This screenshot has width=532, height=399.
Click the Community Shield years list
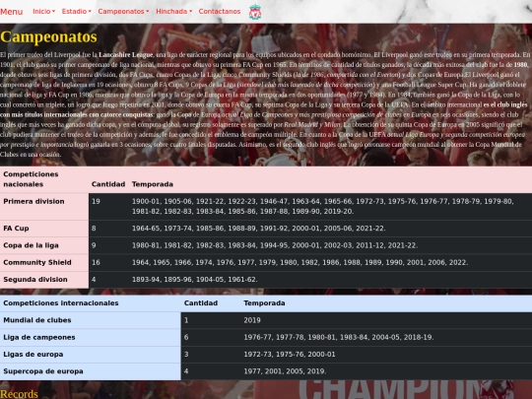click(x=299, y=262)
